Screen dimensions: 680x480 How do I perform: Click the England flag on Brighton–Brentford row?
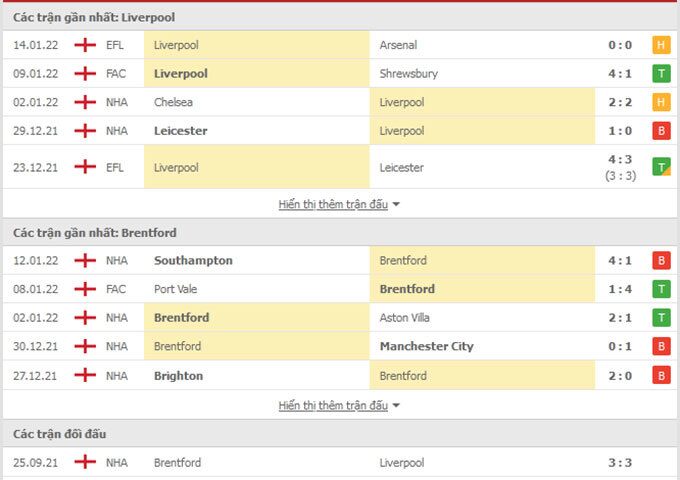coord(85,376)
